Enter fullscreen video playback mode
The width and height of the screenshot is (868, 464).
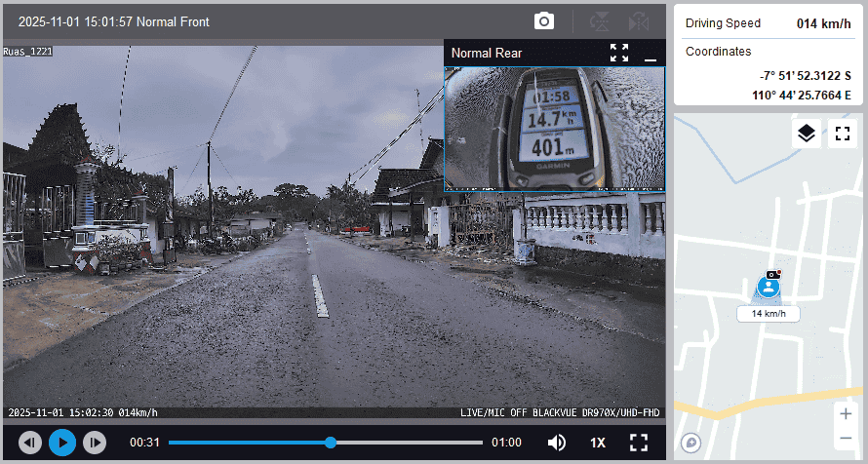pos(639,443)
